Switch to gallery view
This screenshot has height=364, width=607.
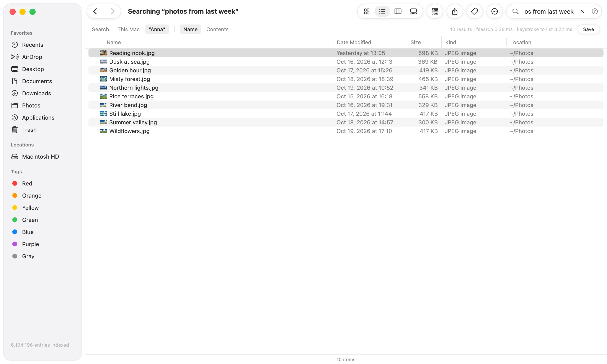(x=413, y=11)
